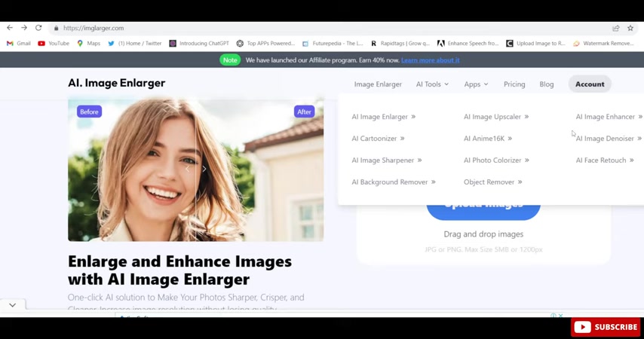Viewport: 644px width, 339px height.
Task: Open the Blog page
Action: [x=546, y=84]
